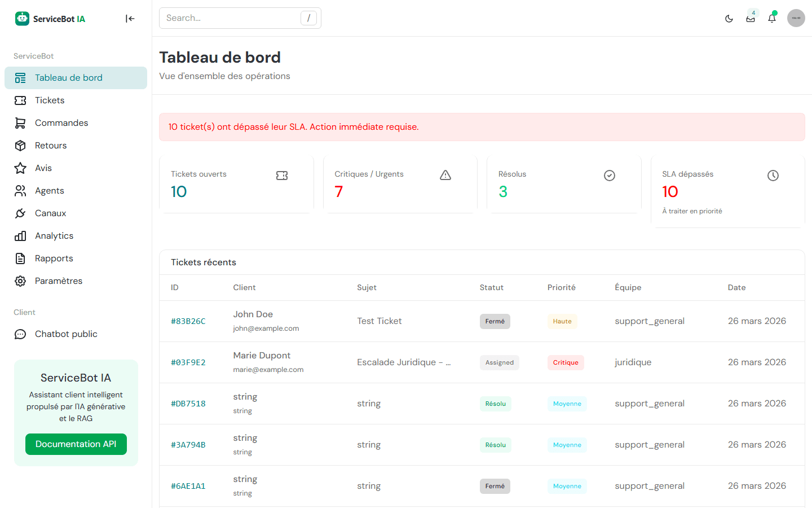Screen dimensions: 812x508
Task: Click the clock icon in SLA dépassés card
Action: tap(773, 176)
